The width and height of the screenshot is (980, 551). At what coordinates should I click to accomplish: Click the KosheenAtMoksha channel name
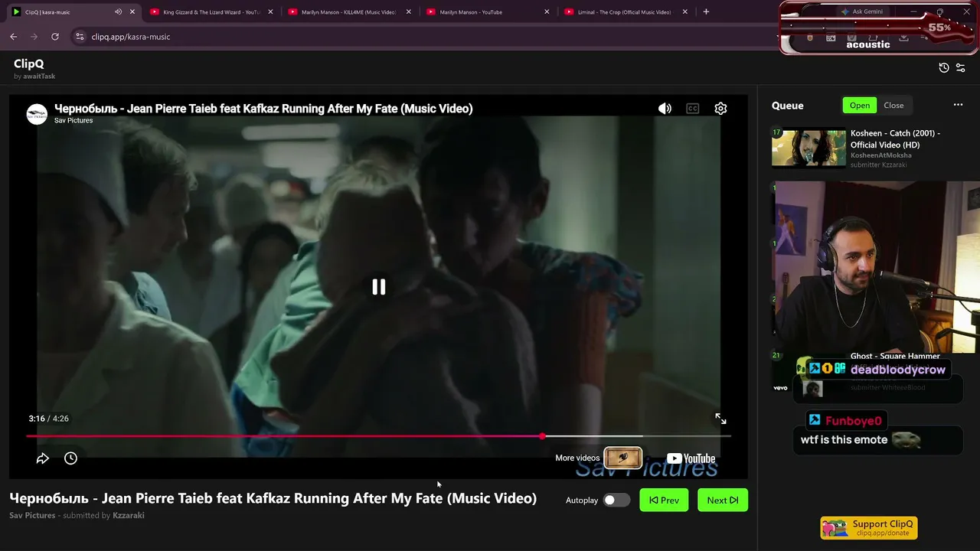(881, 155)
